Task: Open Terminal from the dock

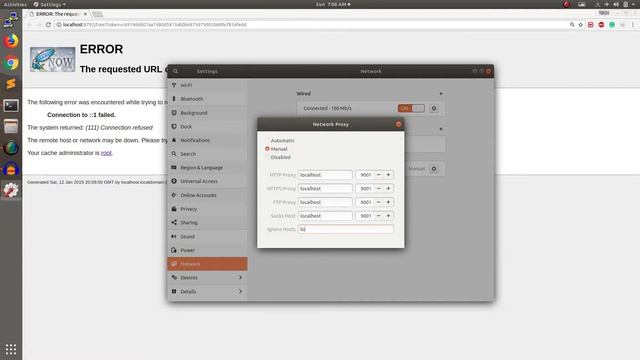Action: click(x=11, y=106)
